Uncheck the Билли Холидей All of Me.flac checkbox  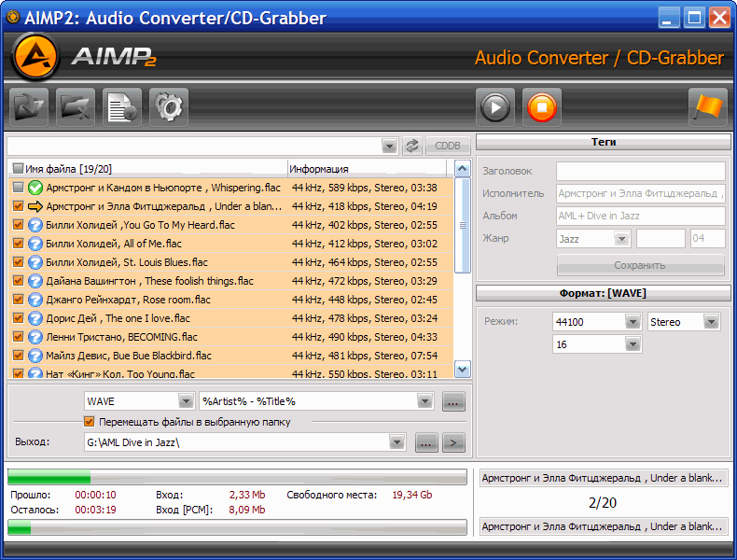(18, 244)
